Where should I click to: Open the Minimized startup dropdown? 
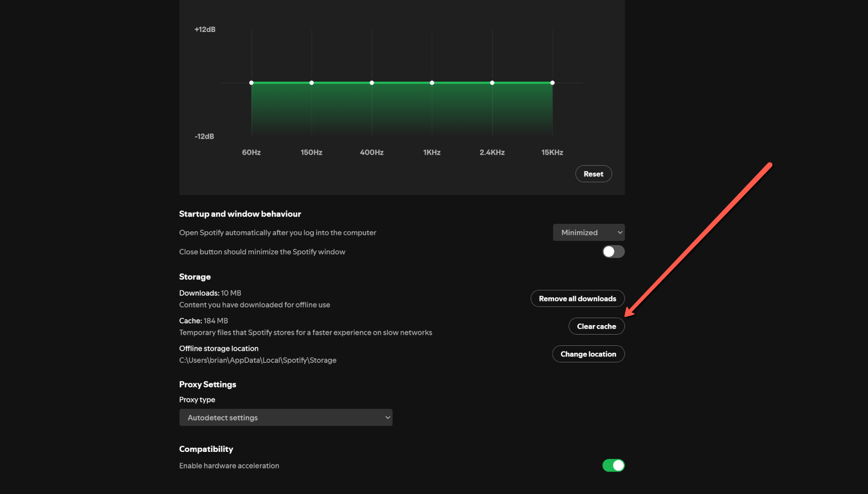point(588,232)
